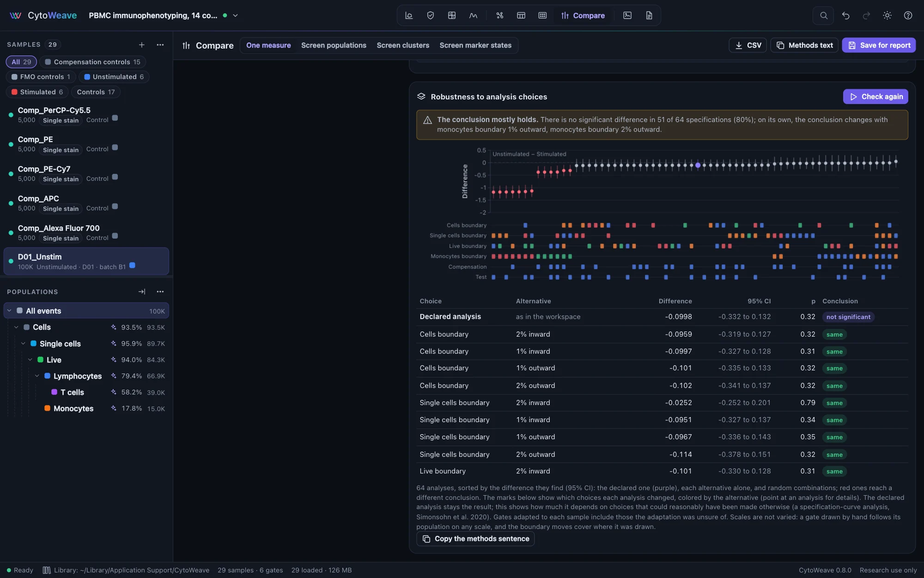
Task: Open the plate layout view icon
Action: (542, 15)
